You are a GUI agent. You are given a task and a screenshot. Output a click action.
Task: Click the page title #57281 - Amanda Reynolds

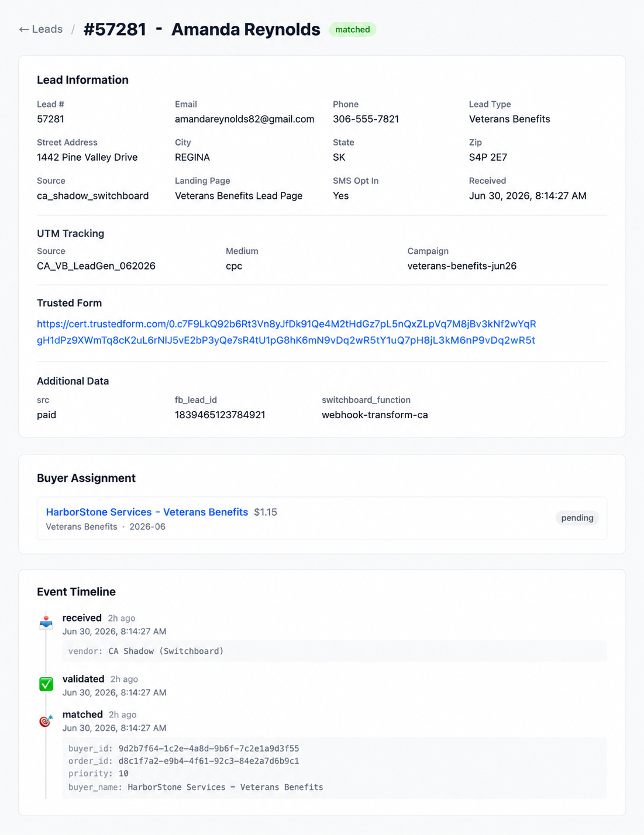(202, 29)
